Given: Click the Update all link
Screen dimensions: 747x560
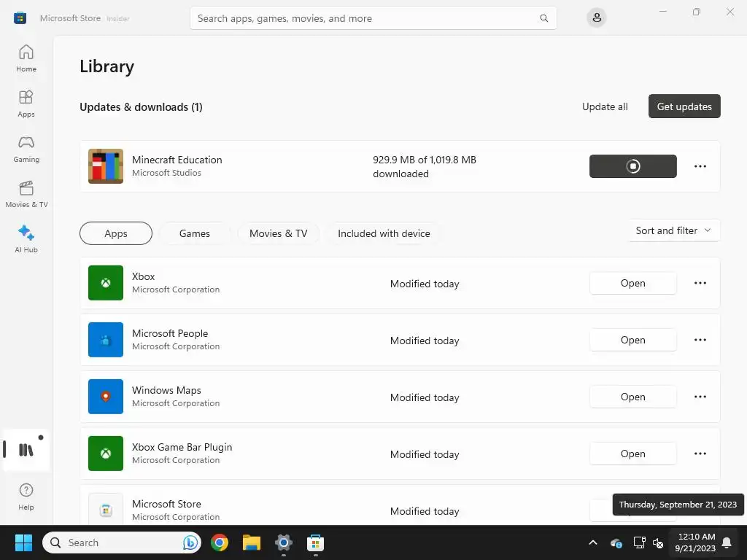Looking at the screenshot, I should pos(605,106).
